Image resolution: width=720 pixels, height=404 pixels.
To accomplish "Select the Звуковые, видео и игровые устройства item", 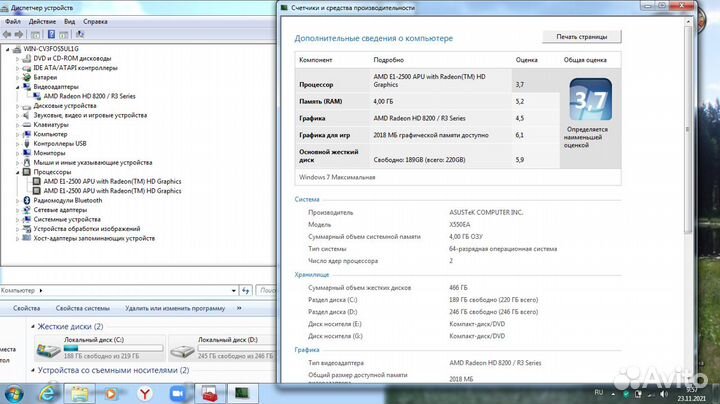I will click(x=90, y=115).
